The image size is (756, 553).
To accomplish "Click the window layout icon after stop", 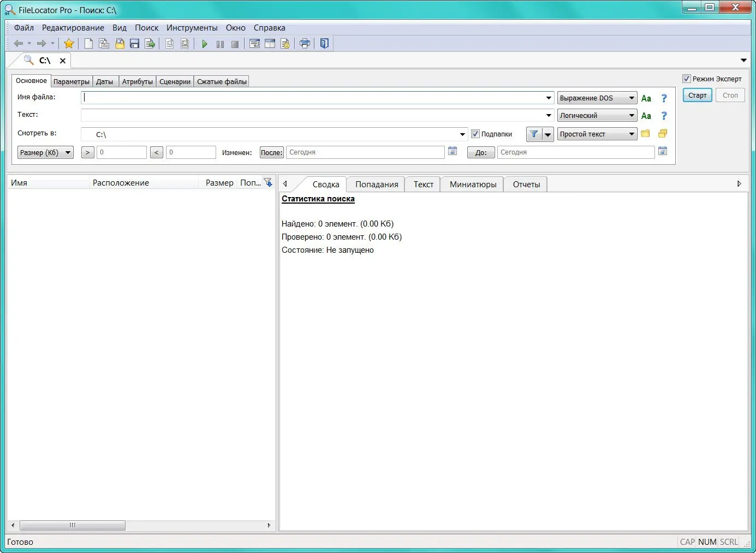I will click(254, 44).
